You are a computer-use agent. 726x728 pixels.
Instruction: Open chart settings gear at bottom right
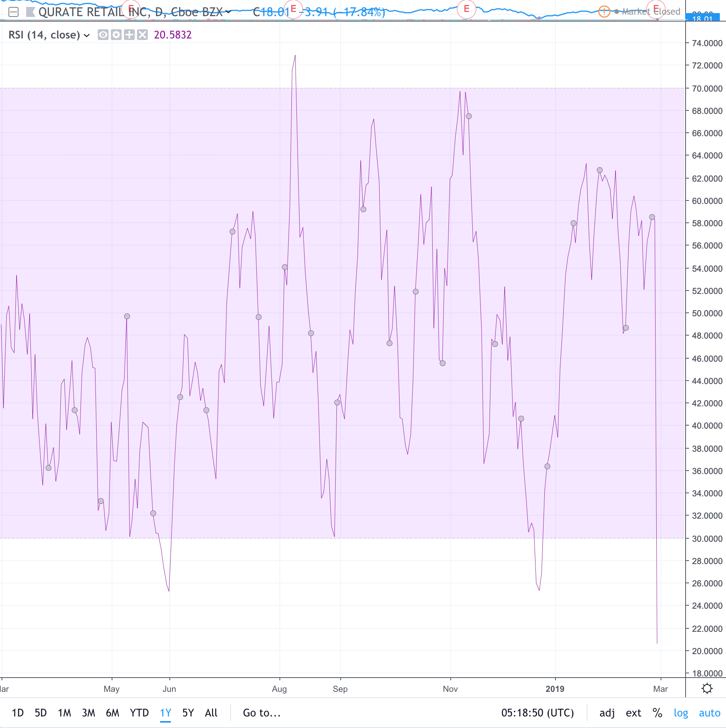pos(707,688)
